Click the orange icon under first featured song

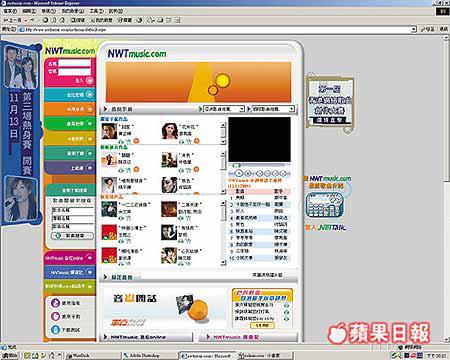(x=136, y=141)
